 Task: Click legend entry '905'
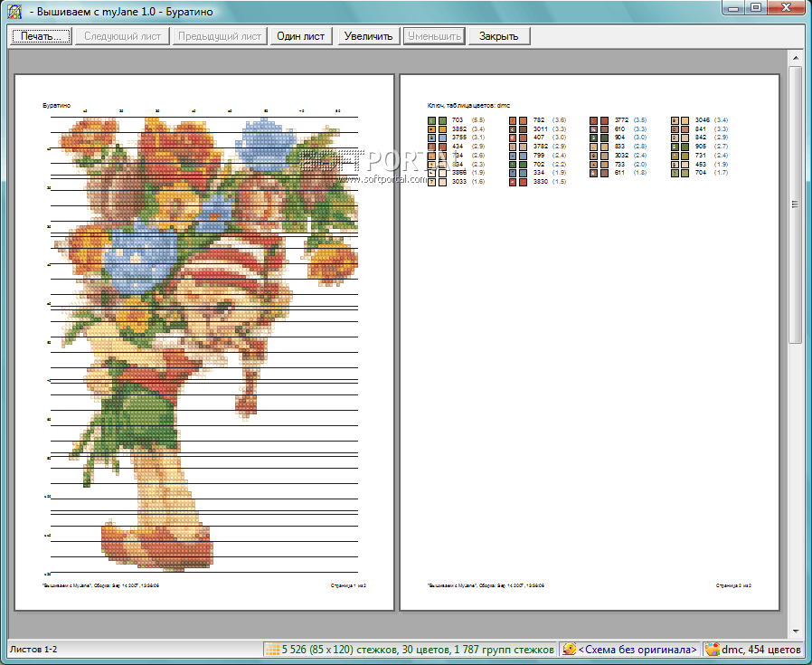700,147
